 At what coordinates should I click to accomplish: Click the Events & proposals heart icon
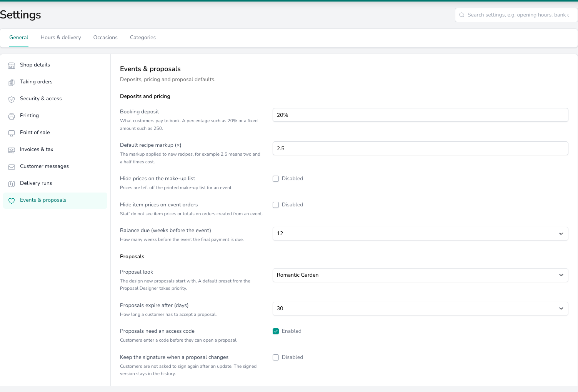(x=12, y=201)
